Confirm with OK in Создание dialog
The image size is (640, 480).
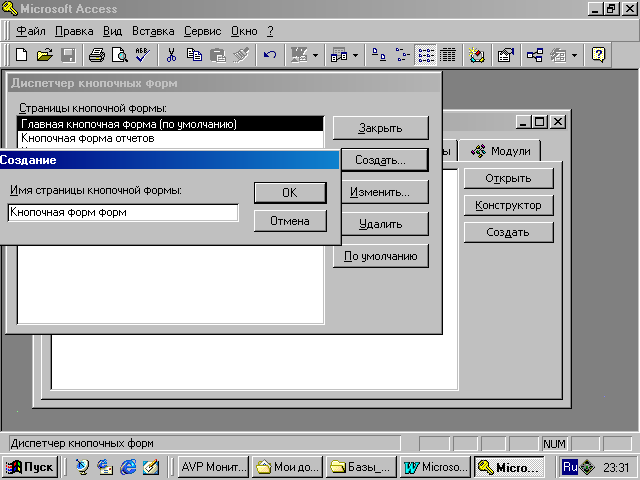[x=290, y=193]
